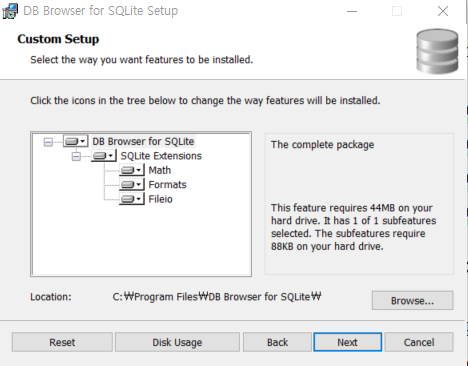The image size is (468, 366).
Task: Click the install location path text
Action: click(217, 296)
